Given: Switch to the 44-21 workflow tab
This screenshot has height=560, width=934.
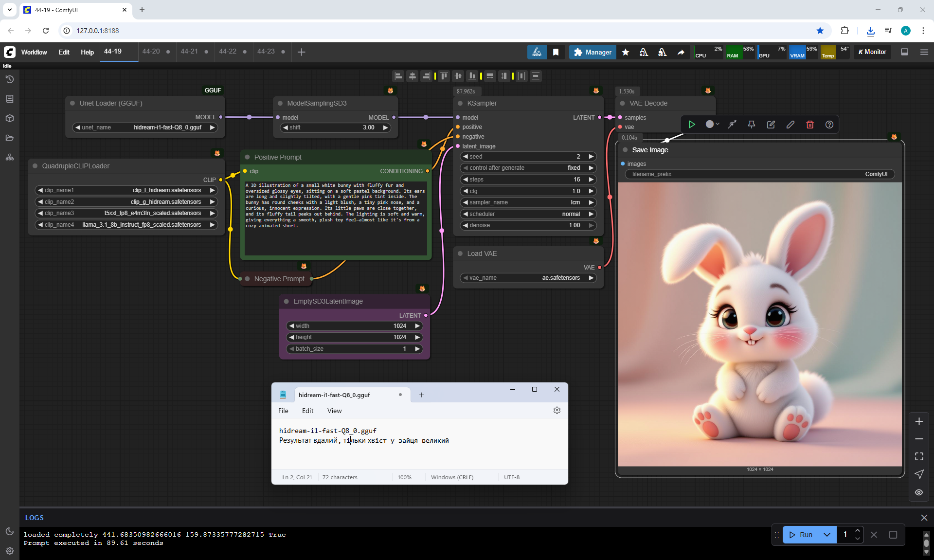Looking at the screenshot, I should [x=189, y=52].
